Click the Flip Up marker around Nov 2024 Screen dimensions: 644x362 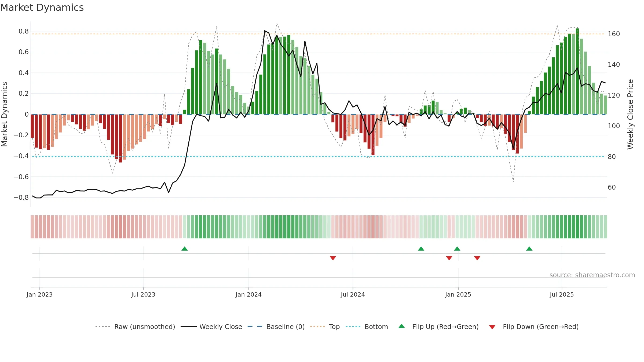pyautogui.click(x=421, y=249)
